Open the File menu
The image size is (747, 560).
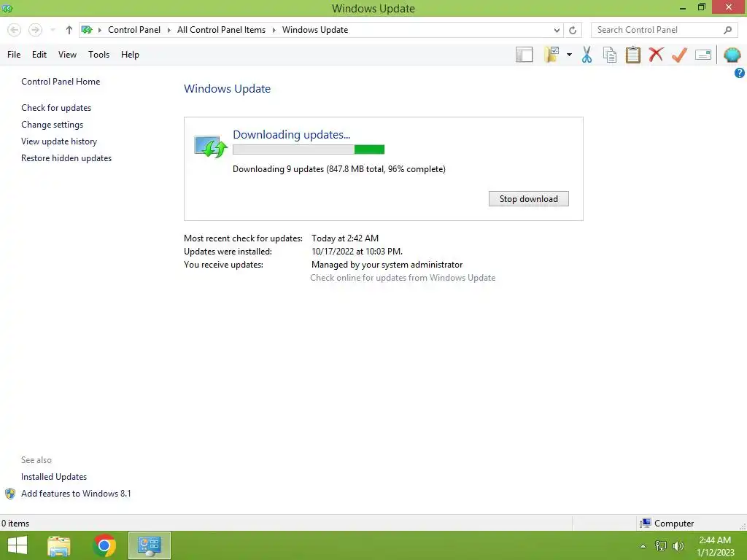click(x=14, y=55)
